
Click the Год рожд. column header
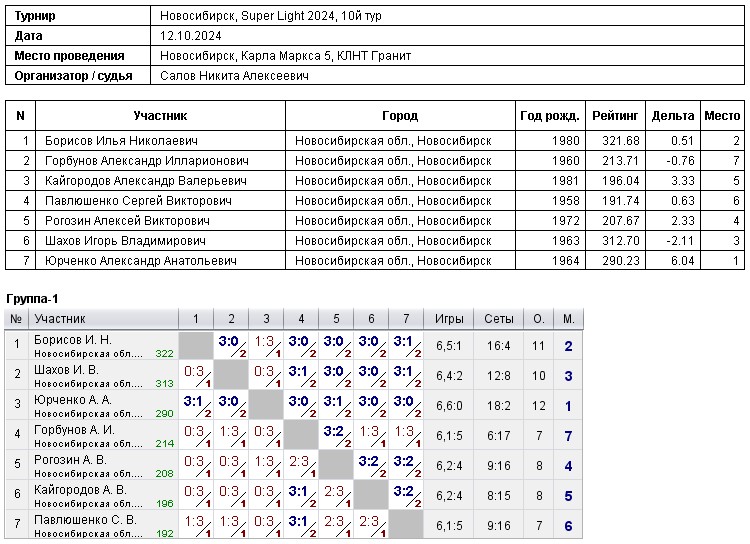pos(551,116)
